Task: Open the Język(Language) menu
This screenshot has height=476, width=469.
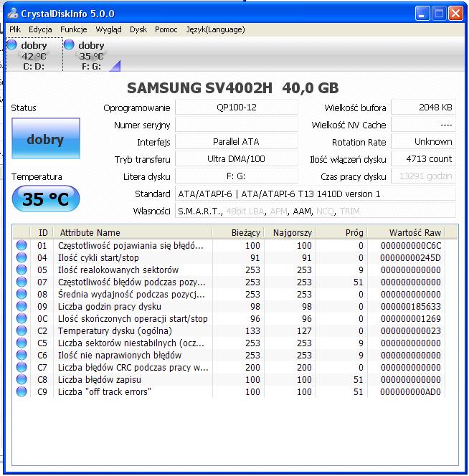Action: tap(215, 29)
